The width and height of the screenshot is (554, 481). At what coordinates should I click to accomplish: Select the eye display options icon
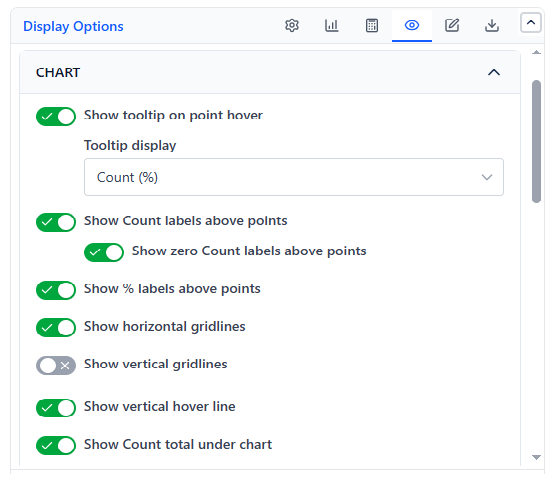[412, 25]
